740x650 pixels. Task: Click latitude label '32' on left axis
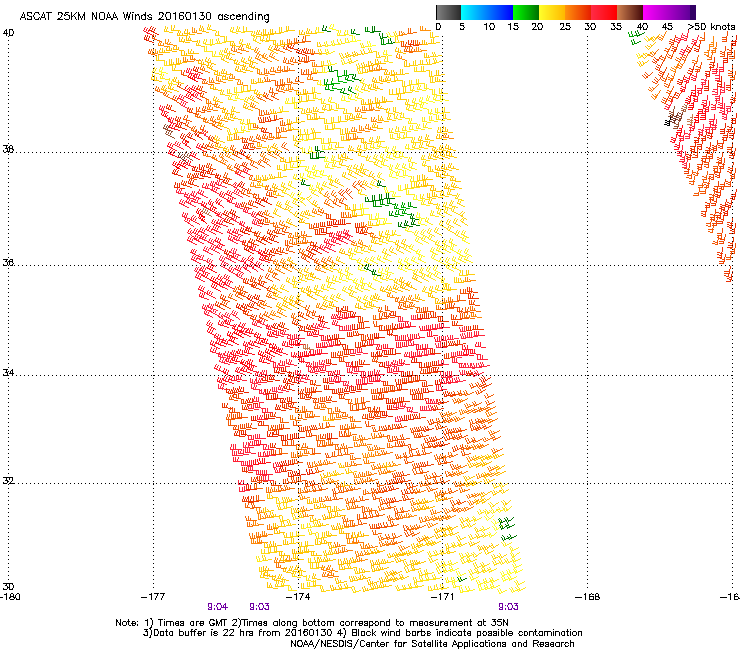click(x=8, y=481)
